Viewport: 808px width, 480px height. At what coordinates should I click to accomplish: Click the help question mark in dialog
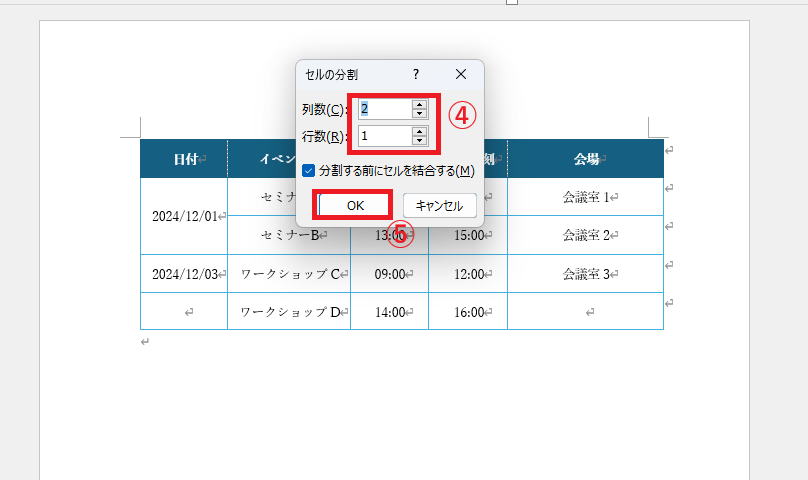[x=416, y=74]
